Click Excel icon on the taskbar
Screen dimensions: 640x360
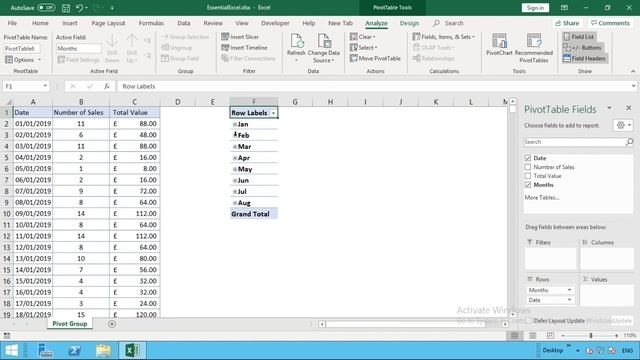click(x=132, y=350)
